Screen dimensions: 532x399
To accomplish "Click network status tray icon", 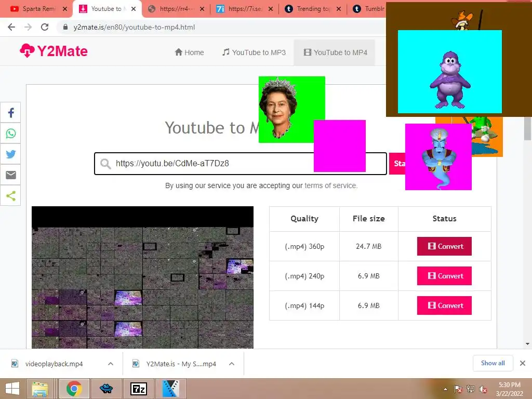I will pyautogui.click(x=471, y=389).
